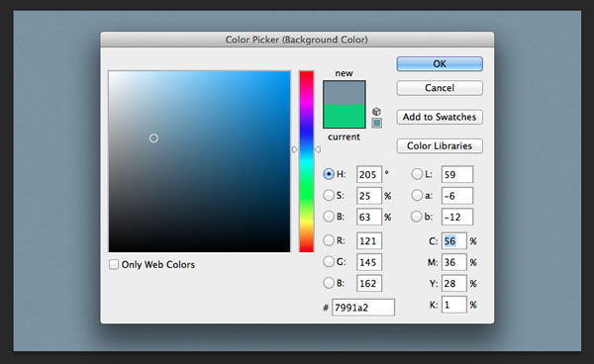This screenshot has width=594, height=364.
Task: Click the magenta M field showing 36
Action: tap(453, 262)
